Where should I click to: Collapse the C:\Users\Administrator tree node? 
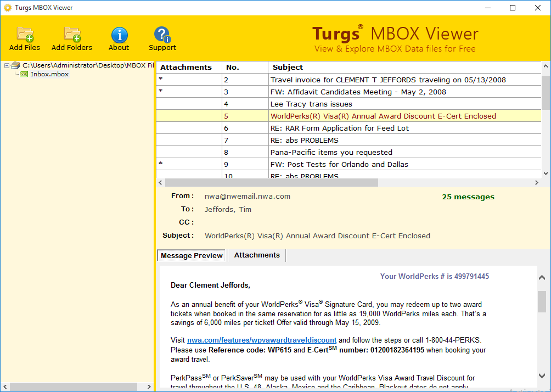pyautogui.click(x=7, y=65)
